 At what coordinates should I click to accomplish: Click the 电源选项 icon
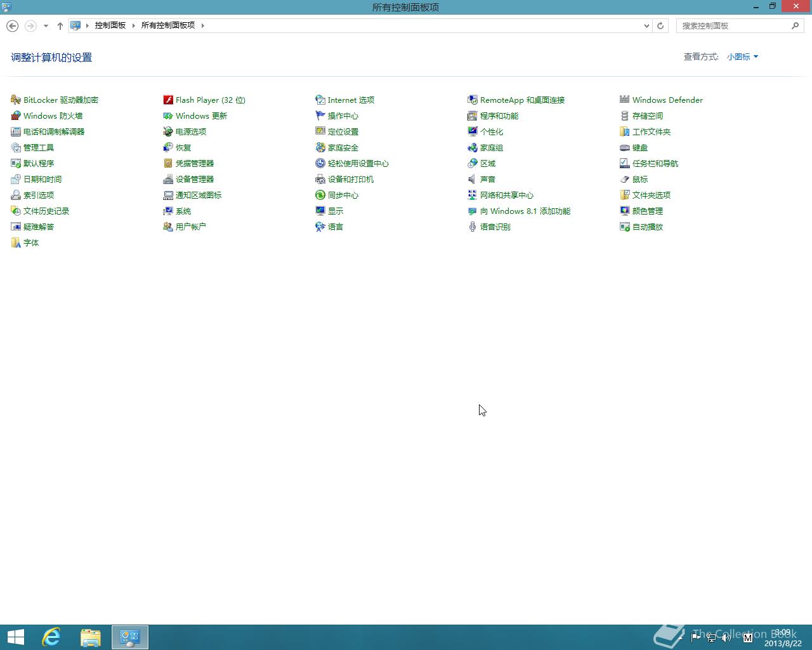coord(168,131)
